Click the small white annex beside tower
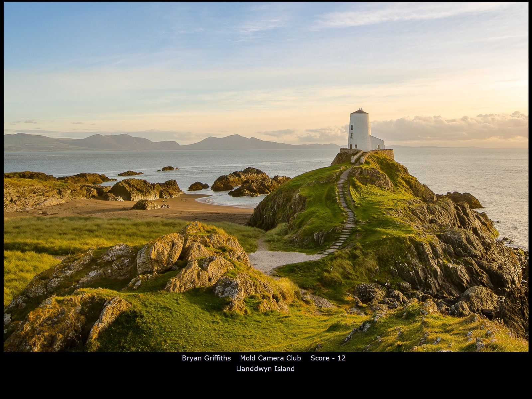Screen dimensions: 532x399 (378, 143)
